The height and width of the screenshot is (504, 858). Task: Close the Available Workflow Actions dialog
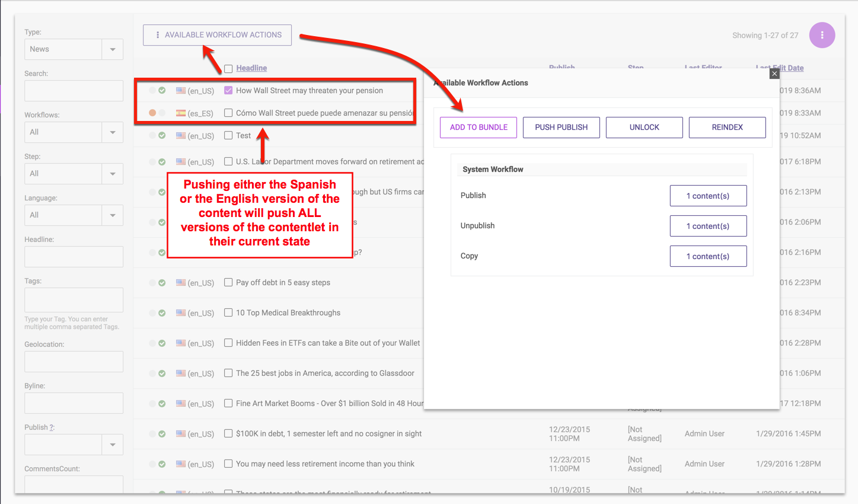(x=774, y=74)
